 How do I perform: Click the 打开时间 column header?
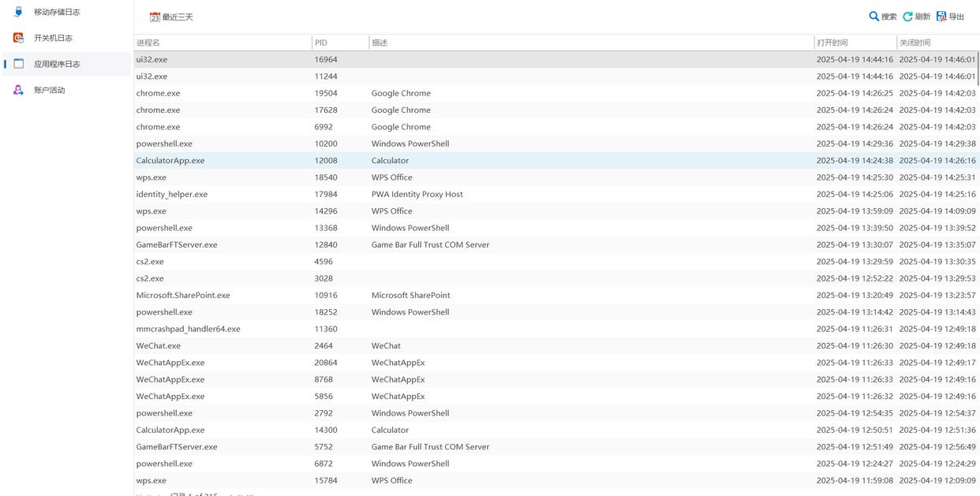click(832, 43)
